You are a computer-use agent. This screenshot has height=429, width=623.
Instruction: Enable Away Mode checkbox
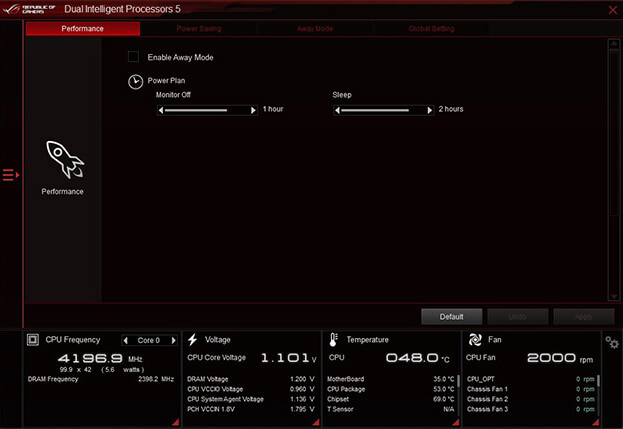click(133, 57)
